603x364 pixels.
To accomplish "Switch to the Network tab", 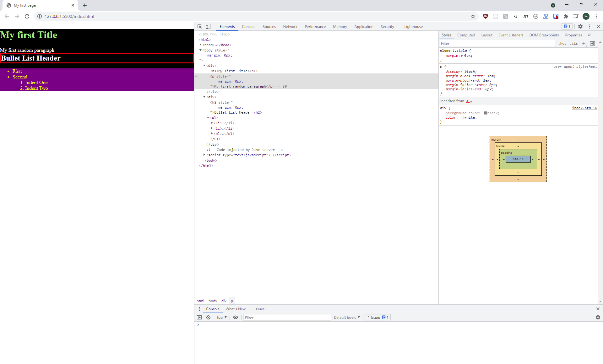I will (290, 27).
